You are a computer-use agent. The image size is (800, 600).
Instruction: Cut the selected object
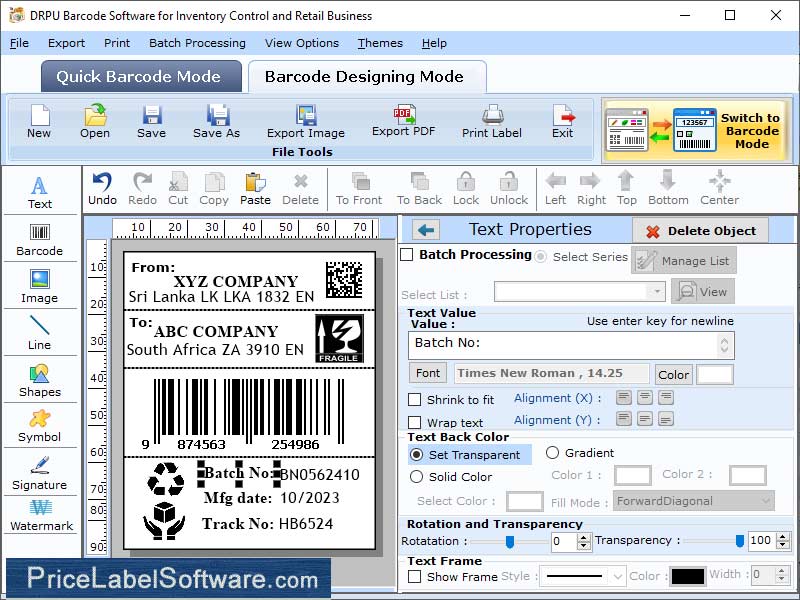pyautogui.click(x=178, y=189)
